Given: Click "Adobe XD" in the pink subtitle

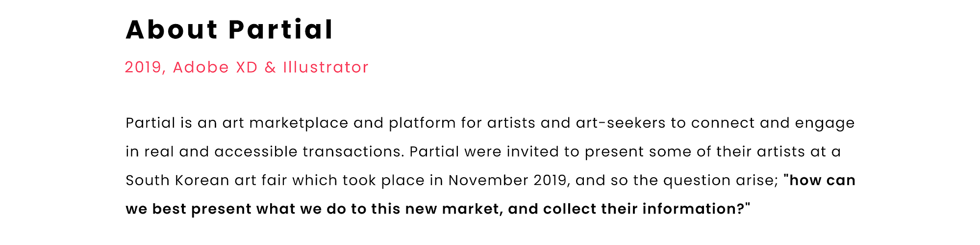Looking at the screenshot, I should 215,67.
